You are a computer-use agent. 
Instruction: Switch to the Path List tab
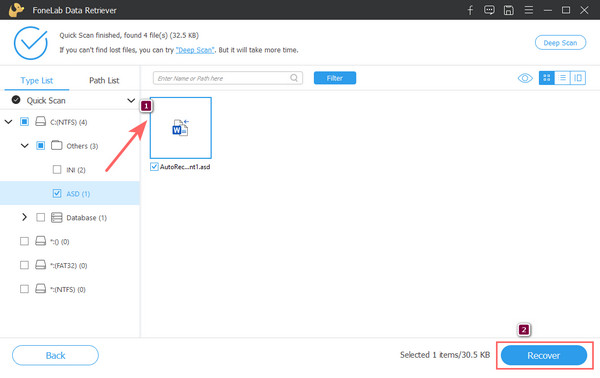point(104,80)
